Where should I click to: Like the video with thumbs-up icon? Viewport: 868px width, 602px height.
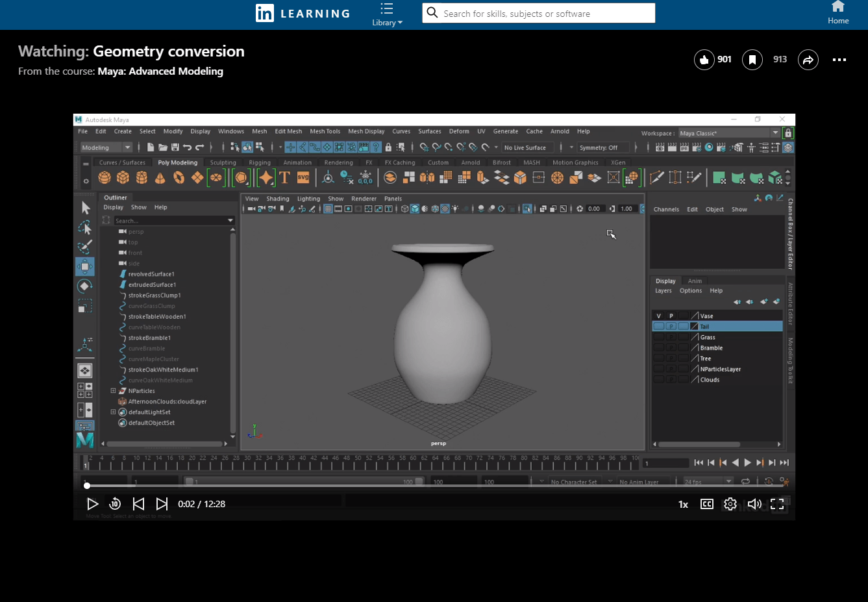pos(704,60)
